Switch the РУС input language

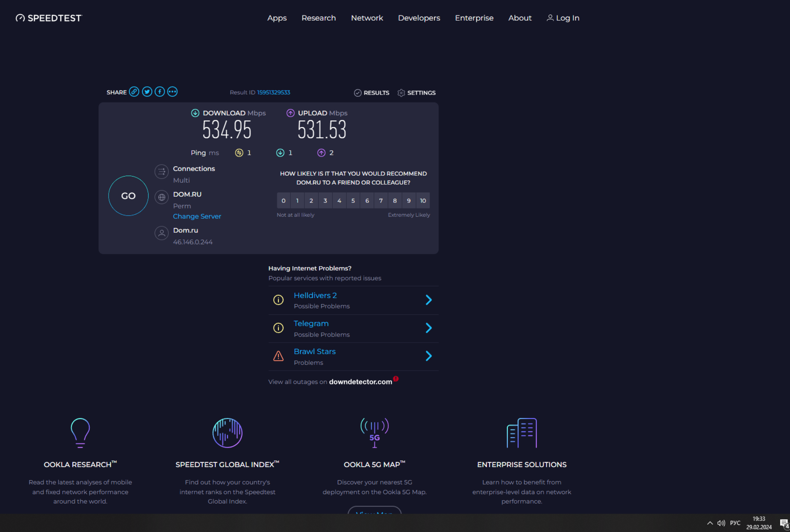(x=735, y=523)
